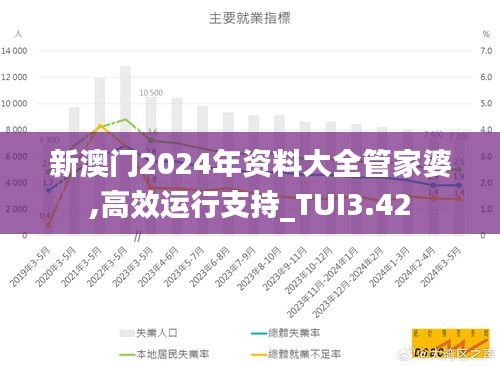This screenshot has height=366, width=500.
Task: Click the yellow logo image in bottom corner
Action: (451, 344)
